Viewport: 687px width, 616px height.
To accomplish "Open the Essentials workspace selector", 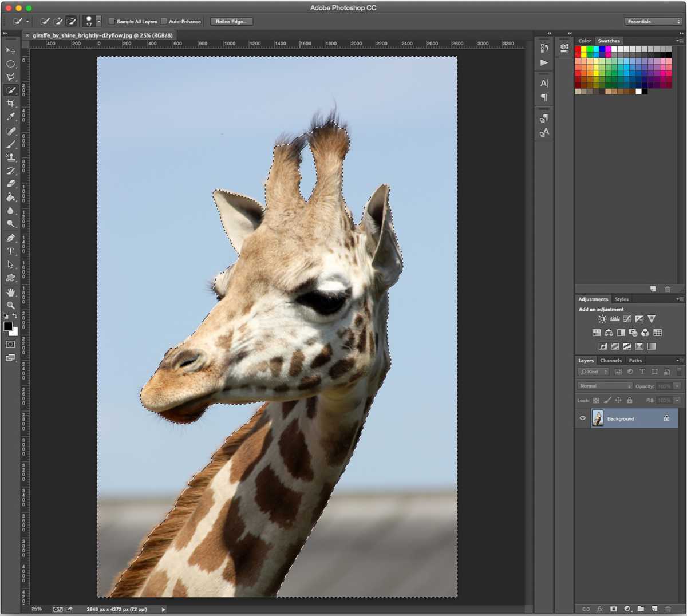I will 652,21.
